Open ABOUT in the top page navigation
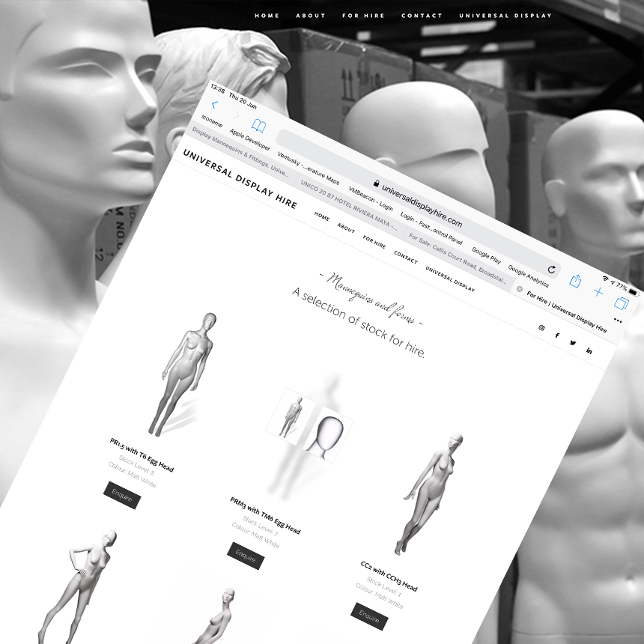This screenshot has height=644, width=644. pos(311,16)
